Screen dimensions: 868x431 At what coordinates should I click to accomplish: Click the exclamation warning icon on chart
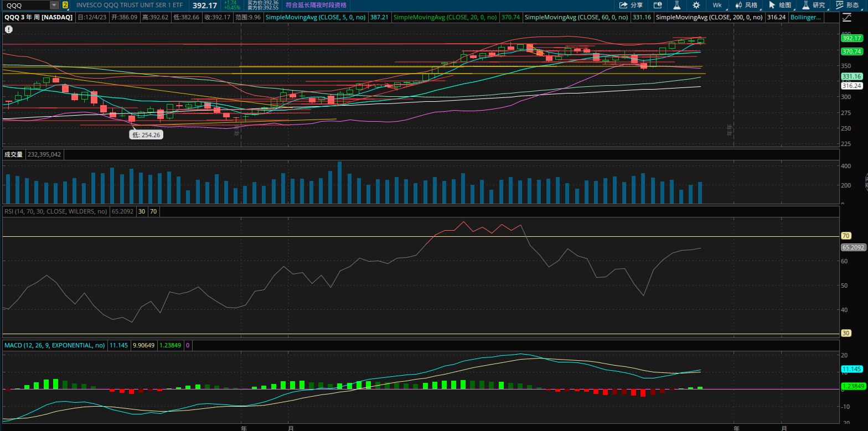(8, 29)
